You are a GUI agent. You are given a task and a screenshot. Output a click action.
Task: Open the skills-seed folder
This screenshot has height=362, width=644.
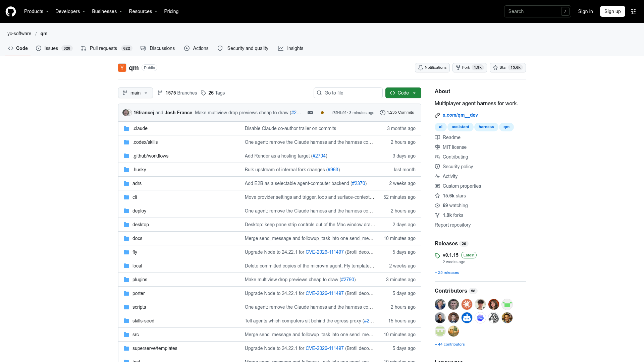143,321
